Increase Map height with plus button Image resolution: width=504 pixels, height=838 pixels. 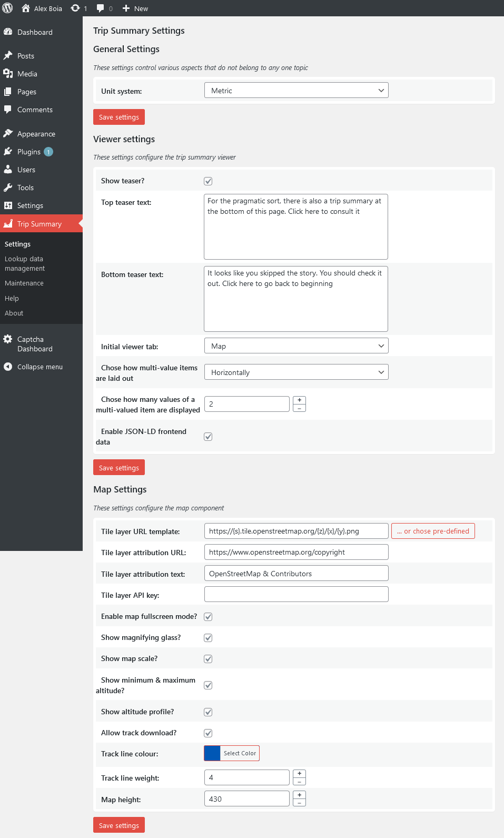coord(299,795)
